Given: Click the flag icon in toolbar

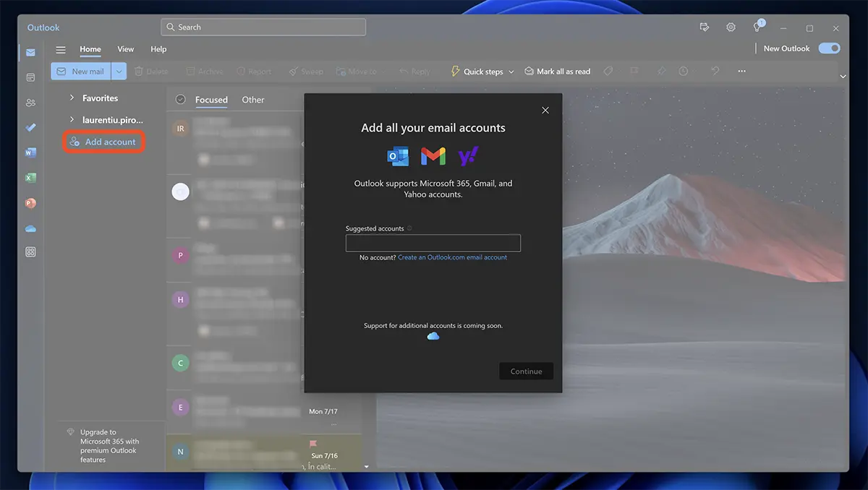Looking at the screenshot, I should click(x=634, y=71).
